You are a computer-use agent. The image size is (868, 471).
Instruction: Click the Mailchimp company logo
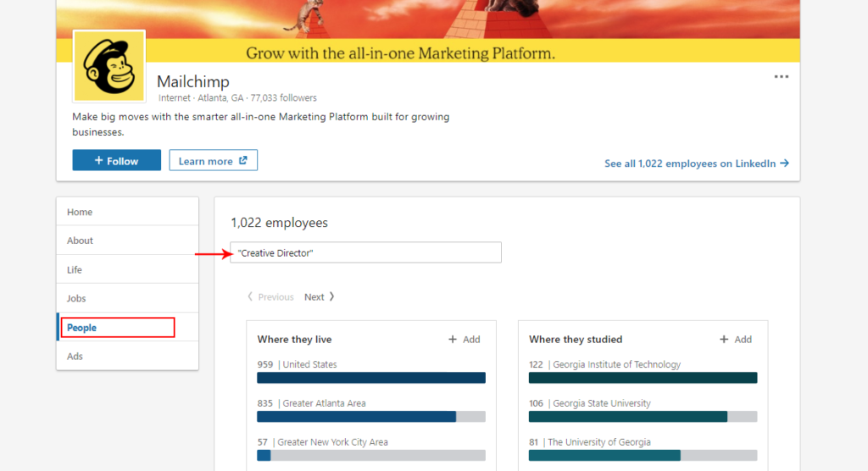pyautogui.click(x=108, y=66)
